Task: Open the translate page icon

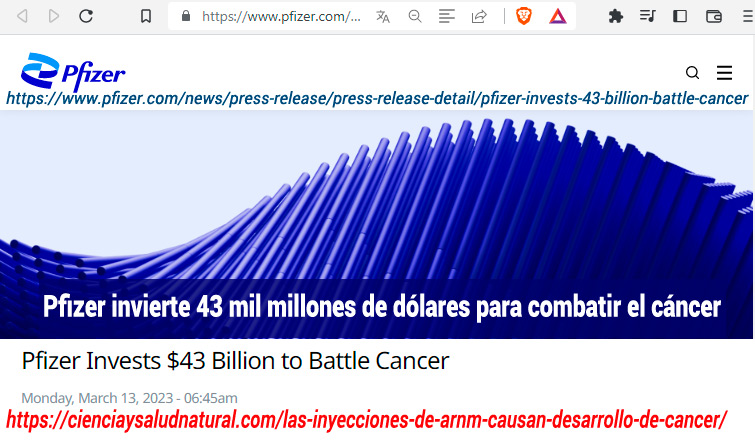Action: click(383, 16)
